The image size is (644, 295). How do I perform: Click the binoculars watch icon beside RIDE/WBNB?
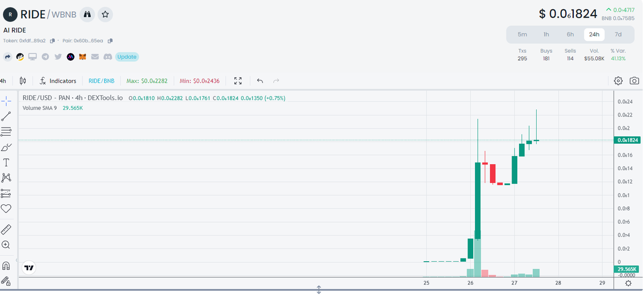(x=87, y=14)
